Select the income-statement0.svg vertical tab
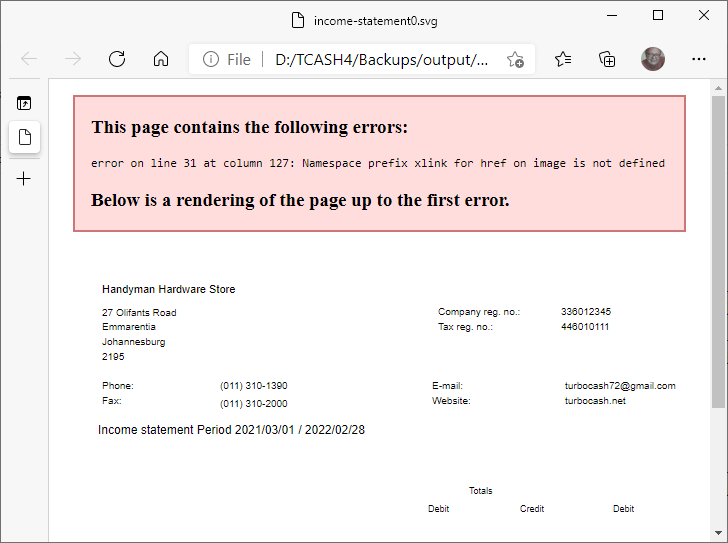The image size is (728, 543). click(x=24, y=136)
